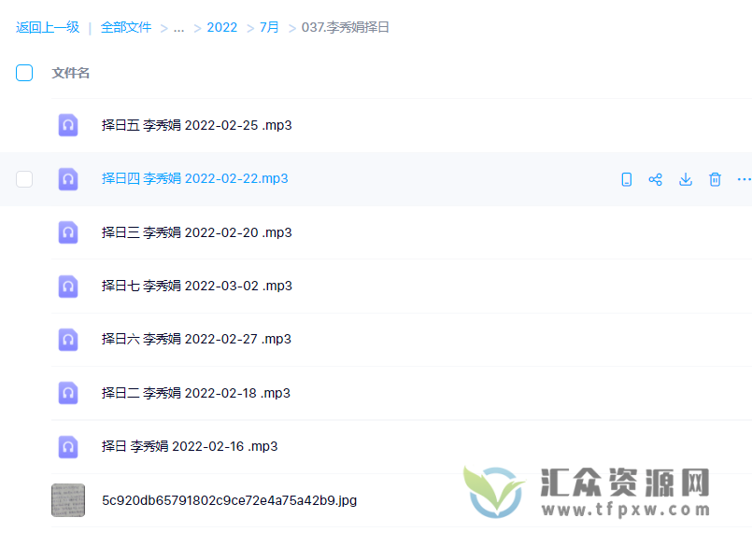Send 择日四 file to mobile device
The height and width of the screenshot is (560, 752).
point(626,179)
